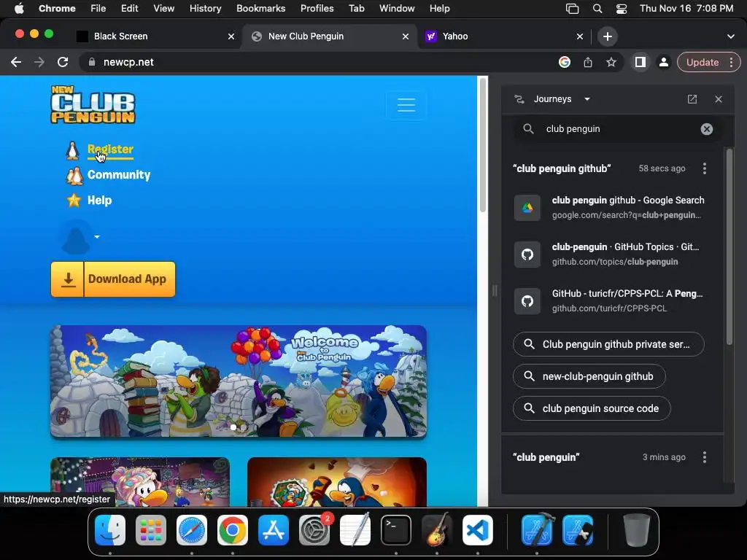Viewport: 747px width, 560px height.
Task: Open Spotlight search in menu bar
Action: pyautogui.click(x=597, y=8)
